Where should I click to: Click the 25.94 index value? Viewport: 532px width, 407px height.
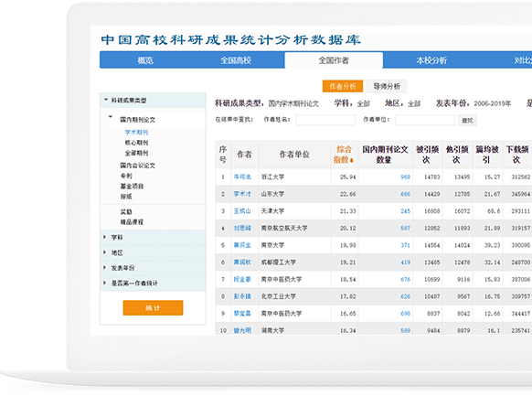click(347, 177)
